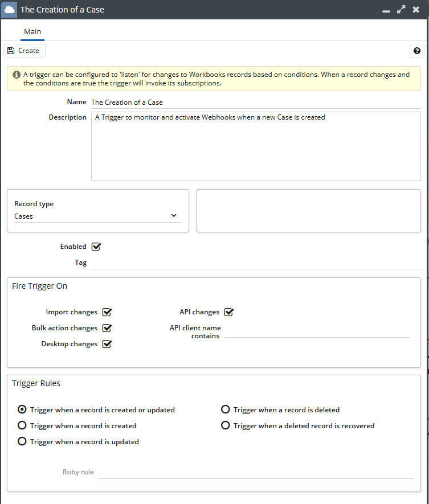Choose Trigger when a deleted record is recovered
429x504 pixels.
click(226, 425)
